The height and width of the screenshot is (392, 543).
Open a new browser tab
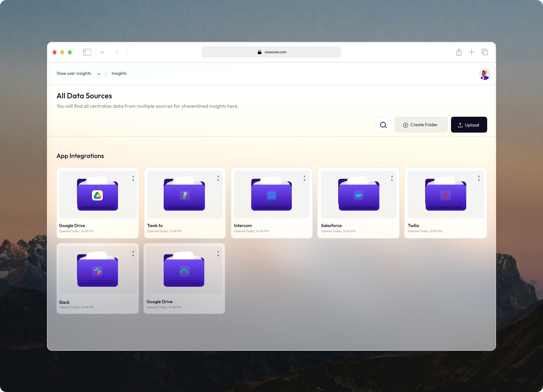(472, 52)
